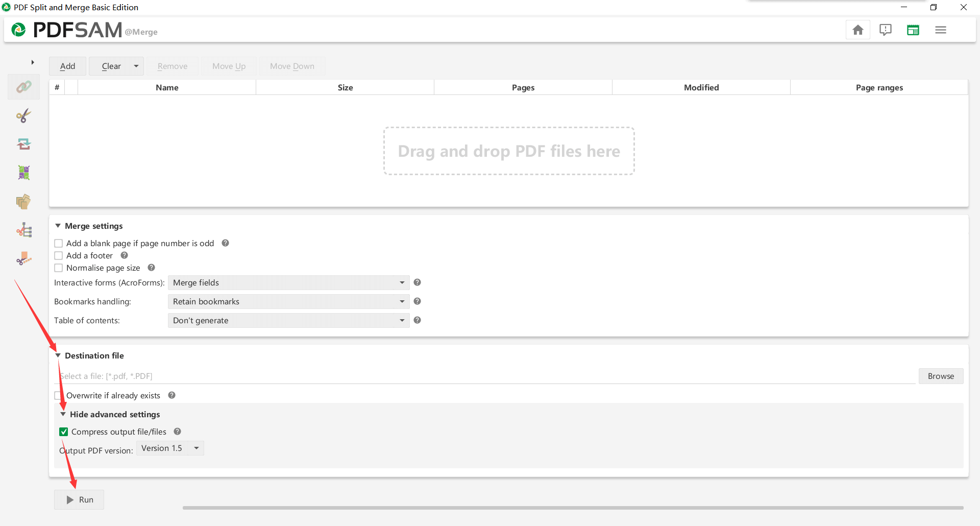
Task: Enable 'Add a blank page if page number is odd'
Action: (x=59, y=244)
